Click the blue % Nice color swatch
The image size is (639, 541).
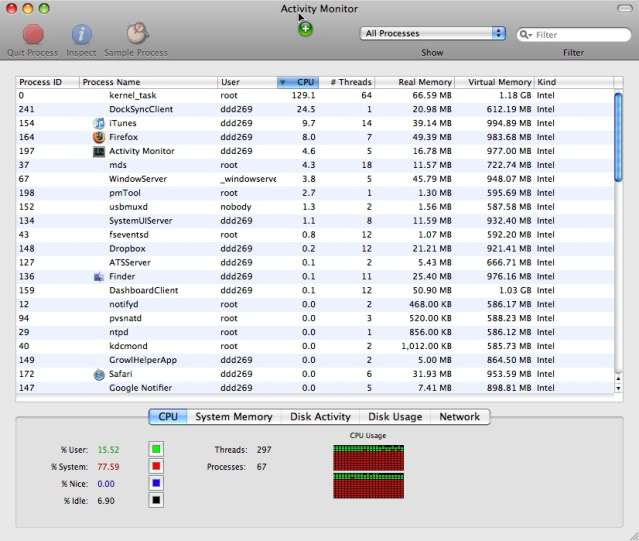point(156,484)
